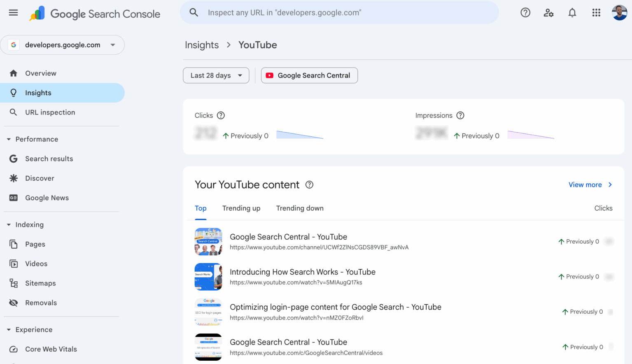Collapse the Indexing section
Viewport: 632px width, 364px height.
9,225
